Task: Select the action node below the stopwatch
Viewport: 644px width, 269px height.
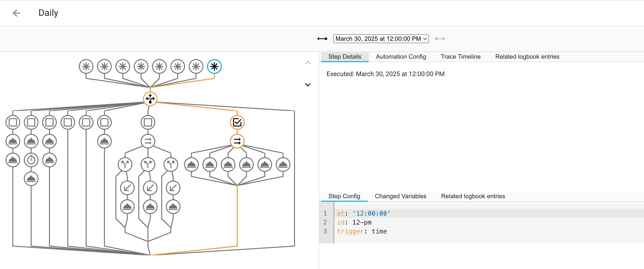Action: (x=31, y=179)
